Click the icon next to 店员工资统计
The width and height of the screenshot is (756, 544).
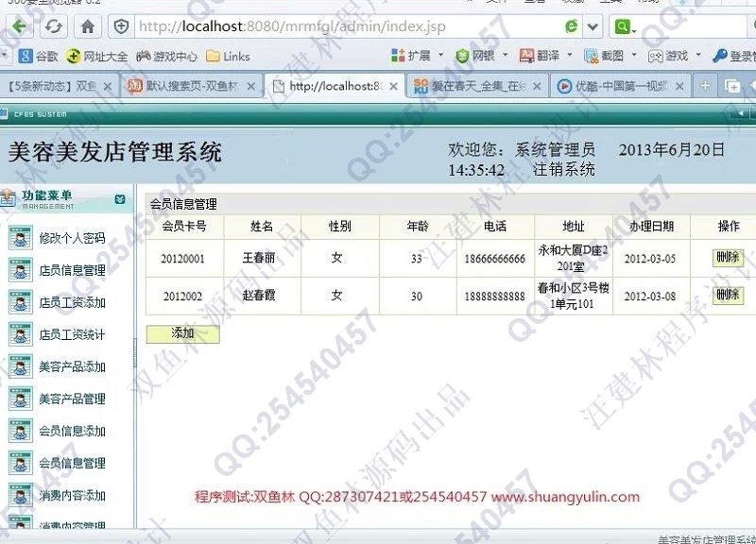tap(20, 334)
